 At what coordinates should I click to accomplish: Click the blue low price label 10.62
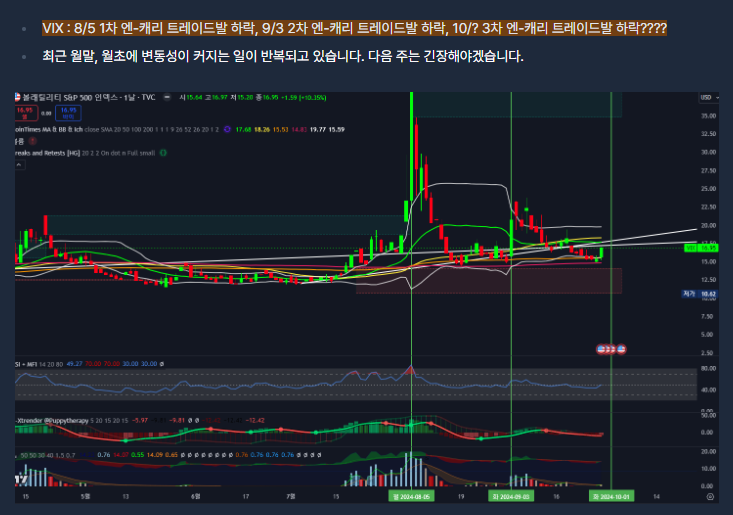point(707,295)
